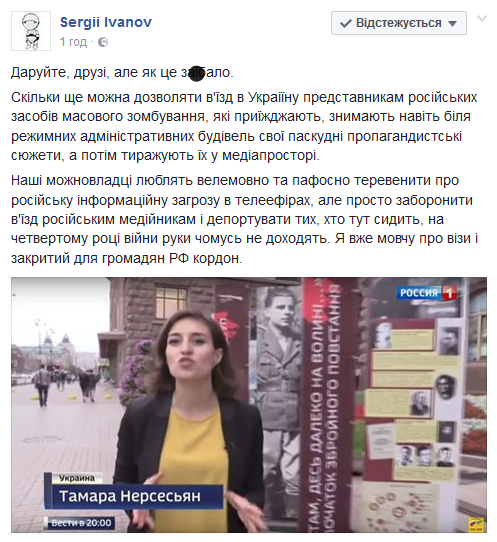Click the soldier portrait poster in video

tap(280, 380)
